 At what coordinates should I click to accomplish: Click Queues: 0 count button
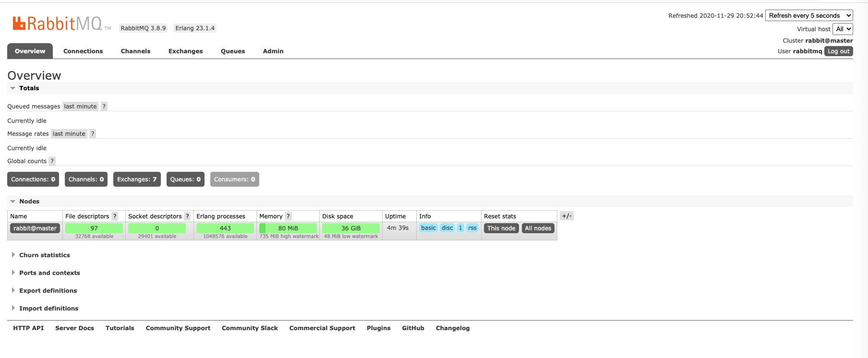click(x=185, y=179)
